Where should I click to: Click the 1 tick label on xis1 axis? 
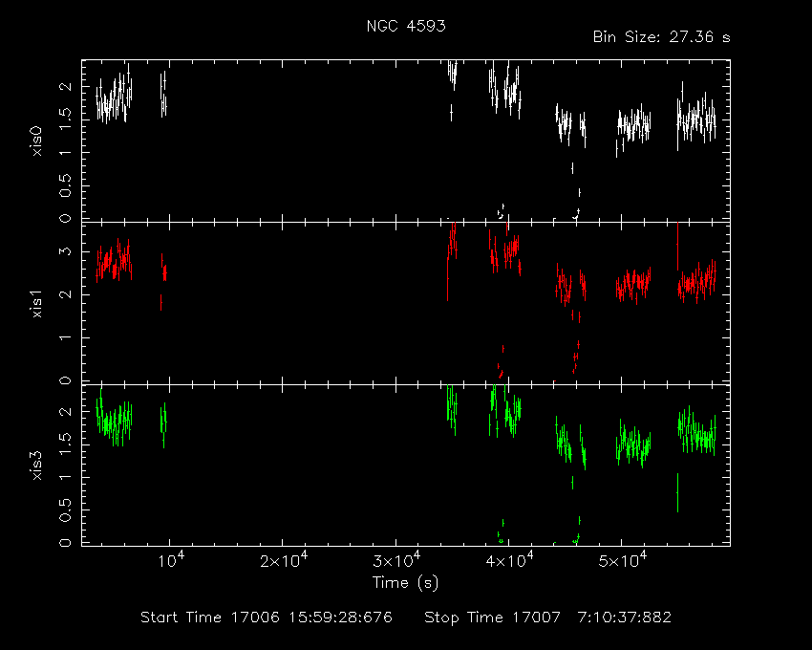pyautogui.click(x=65, y=337)
